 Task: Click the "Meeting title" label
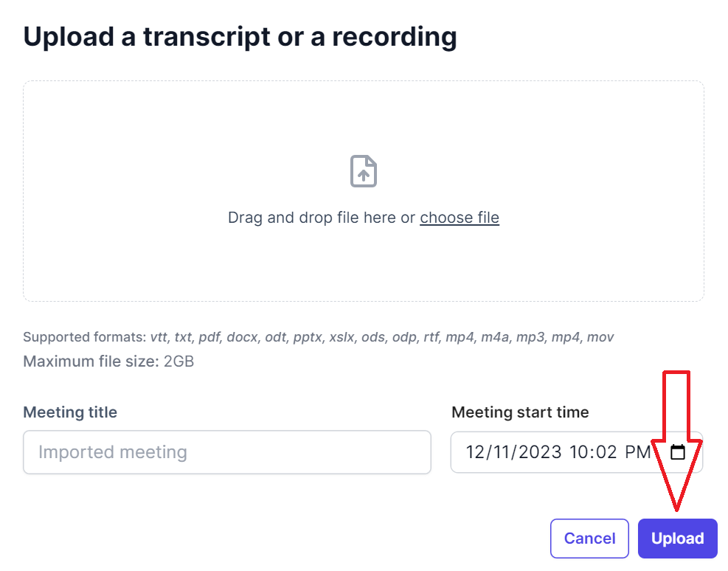point(70,412)
